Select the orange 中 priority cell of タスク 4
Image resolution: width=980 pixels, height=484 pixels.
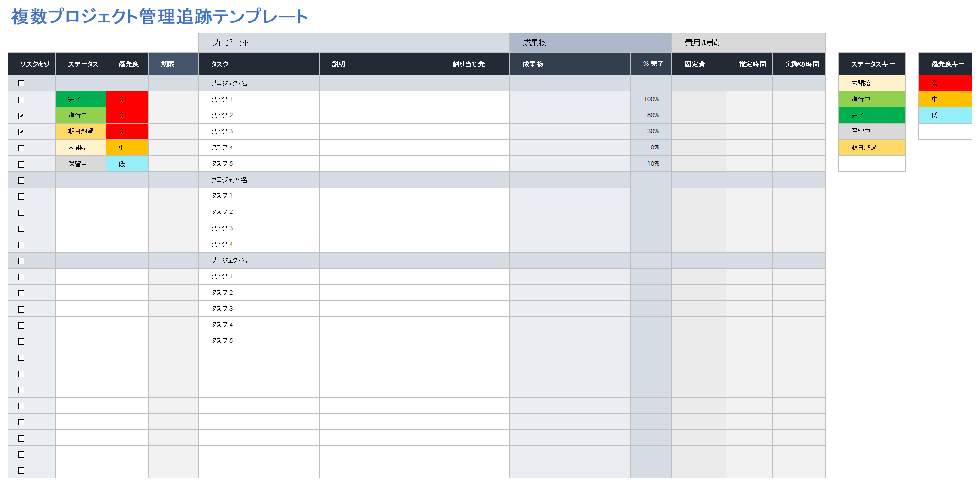(x=127, y=147)
